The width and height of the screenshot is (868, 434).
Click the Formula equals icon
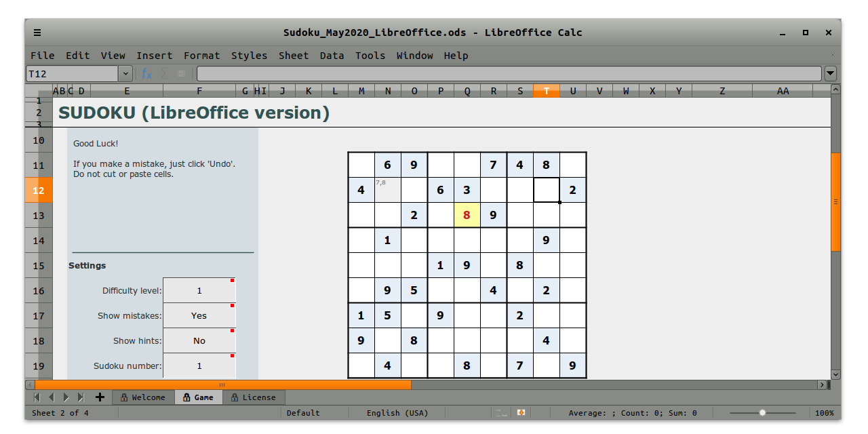tap(181, 73)
